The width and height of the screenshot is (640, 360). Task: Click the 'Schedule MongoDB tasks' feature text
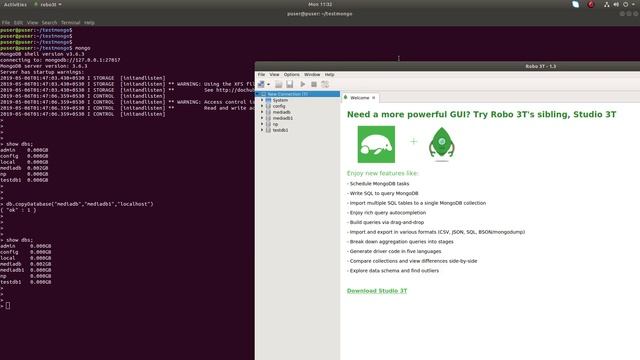click(379, 184)
